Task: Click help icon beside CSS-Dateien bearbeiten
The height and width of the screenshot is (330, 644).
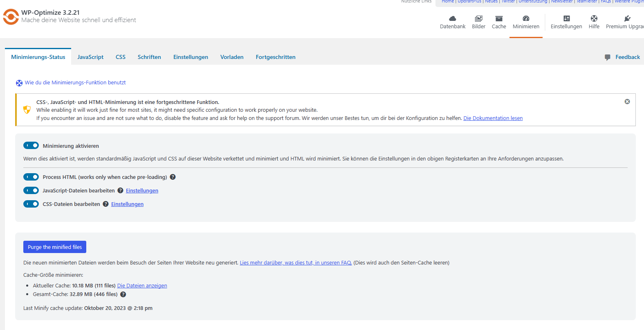Action: coord(105,204)
